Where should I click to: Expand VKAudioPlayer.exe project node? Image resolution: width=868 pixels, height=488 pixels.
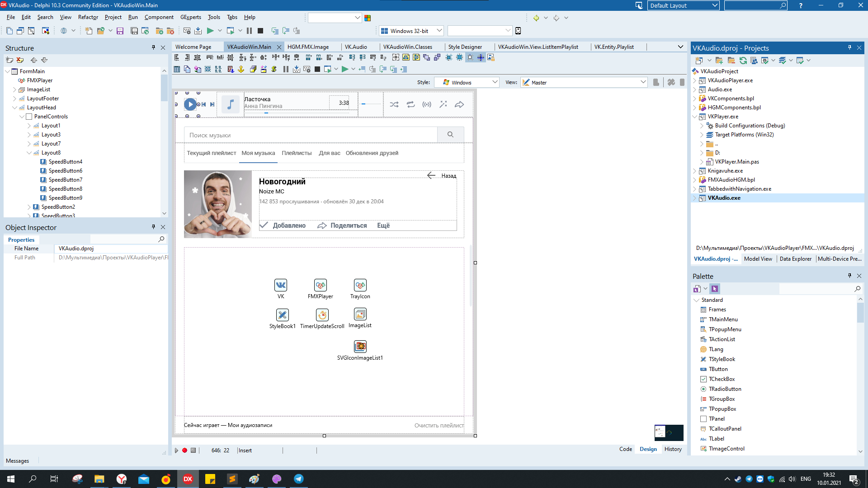tap(695, 80)
